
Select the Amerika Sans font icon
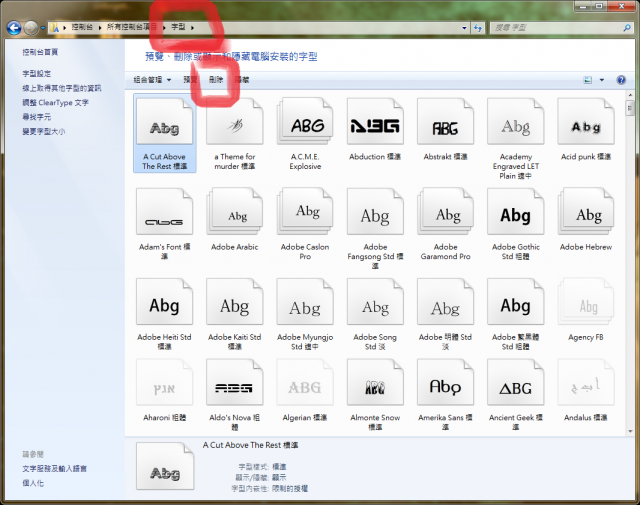tap(446, 382)
